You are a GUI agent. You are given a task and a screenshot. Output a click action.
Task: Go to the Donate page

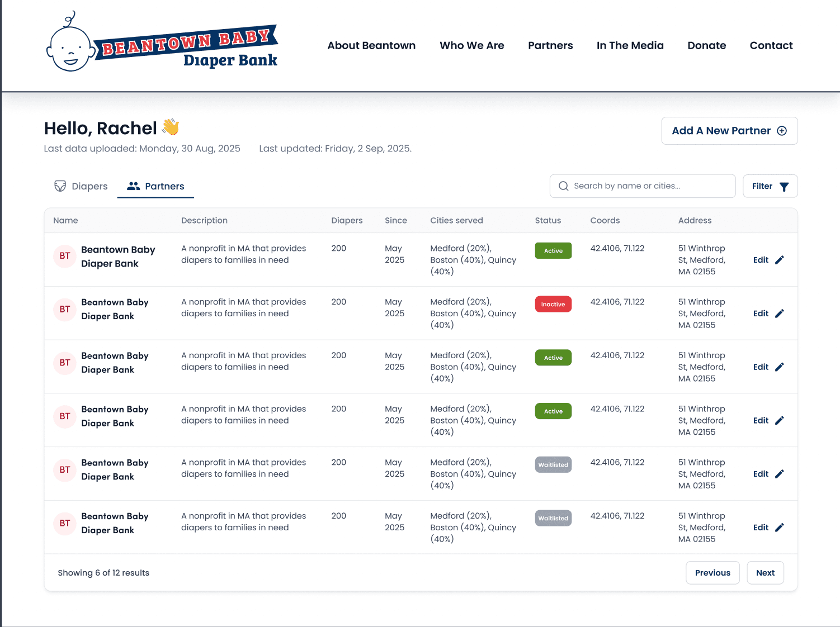point(706,46)
